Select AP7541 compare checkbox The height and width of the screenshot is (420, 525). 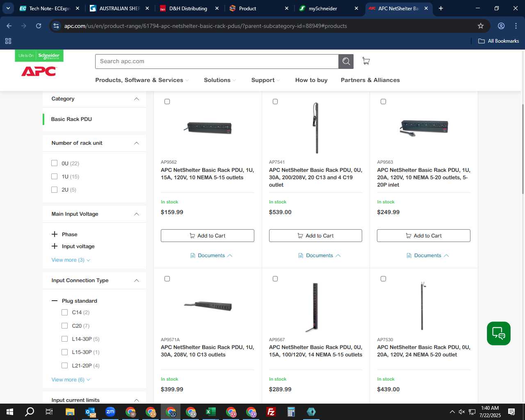(275, 101)
